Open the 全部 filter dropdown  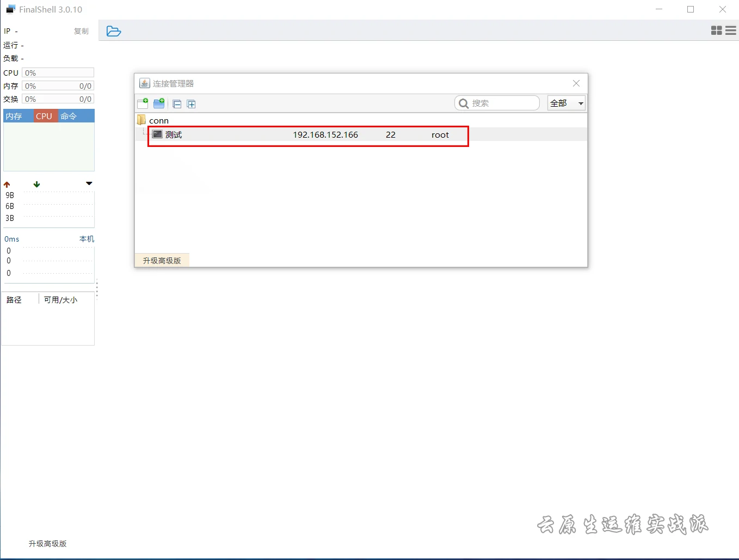click(x=566, y=103)
